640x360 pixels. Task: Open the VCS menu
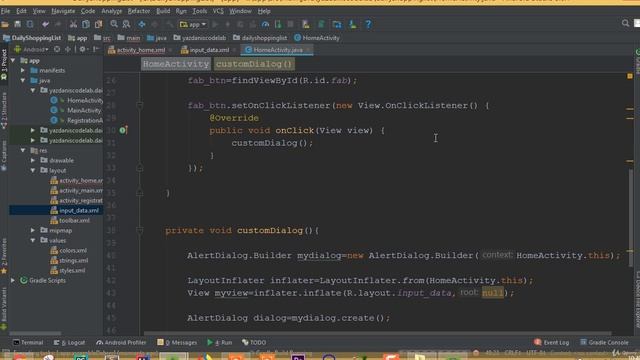[218, 11]
